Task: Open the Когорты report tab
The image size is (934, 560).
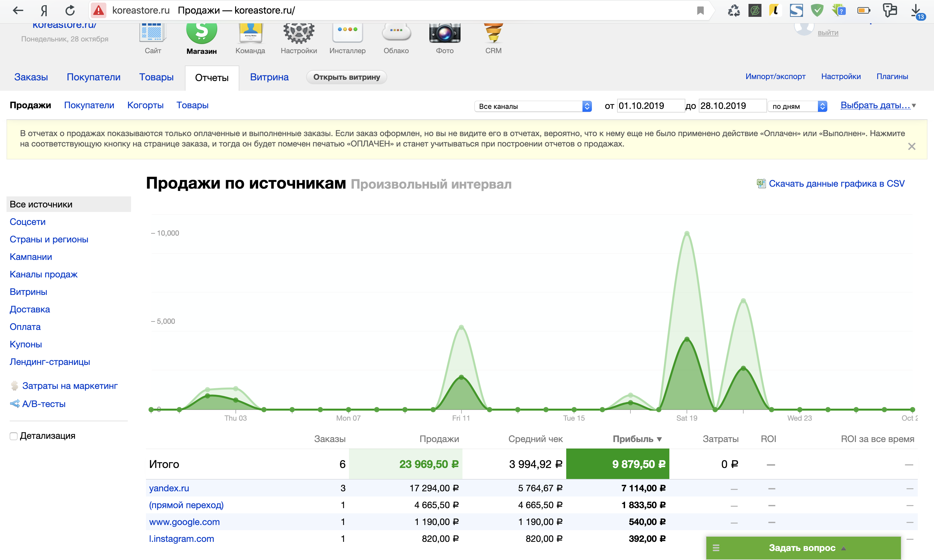Action: coord(145,105)
